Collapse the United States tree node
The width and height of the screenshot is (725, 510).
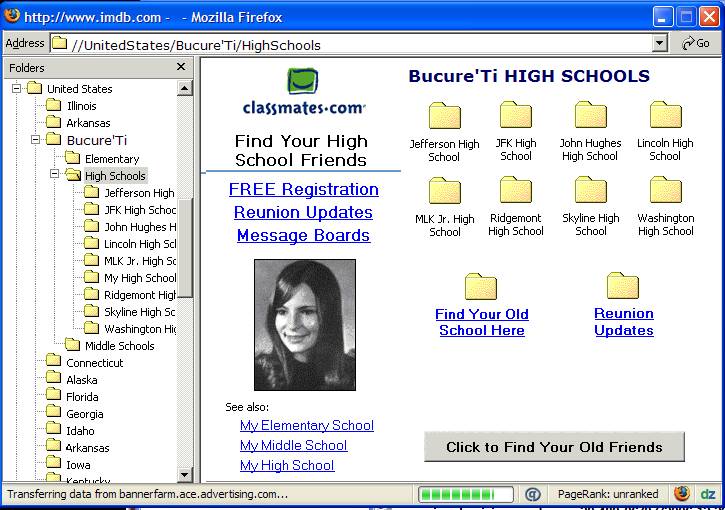17,88
